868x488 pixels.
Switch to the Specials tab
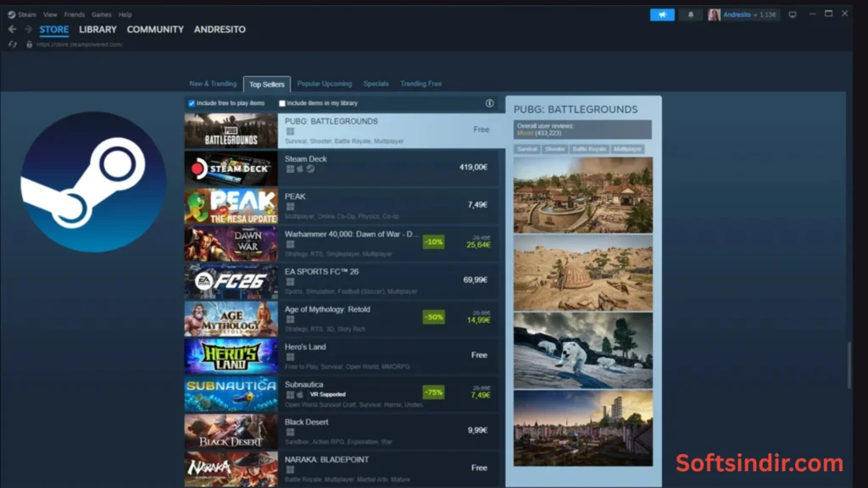pyautogui.click(x=376, y=84)
